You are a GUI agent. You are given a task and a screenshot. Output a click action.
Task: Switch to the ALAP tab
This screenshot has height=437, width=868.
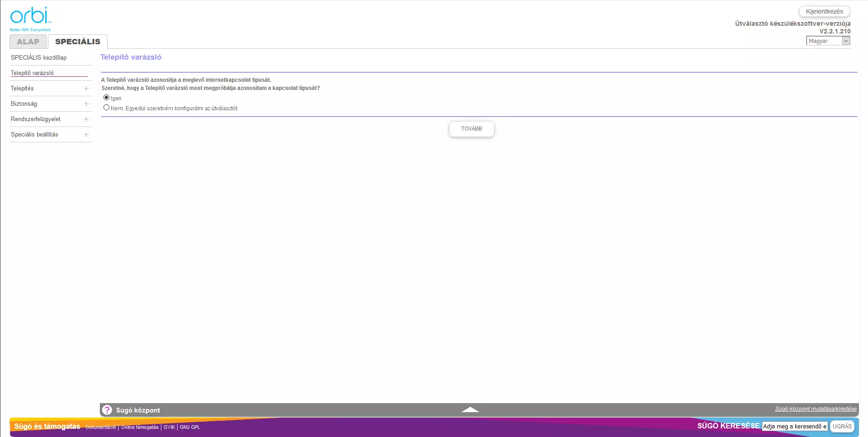(28, 42)
